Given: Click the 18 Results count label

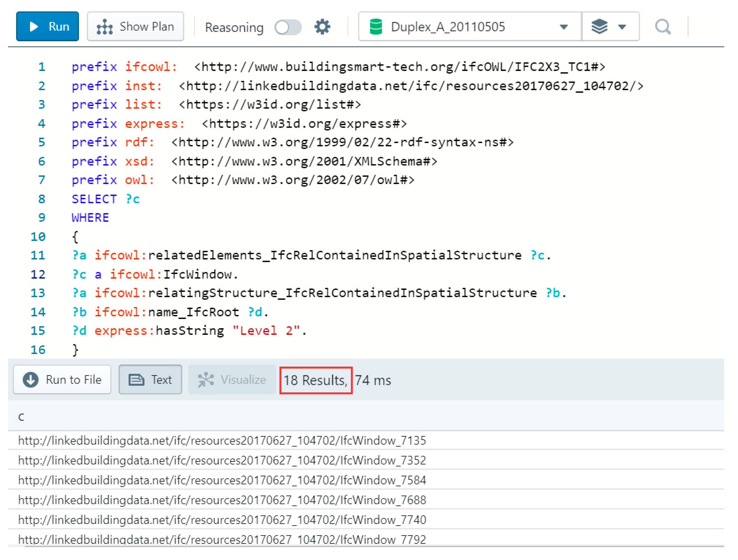Looking at the screenshot, I should click(x=315, y=380).
